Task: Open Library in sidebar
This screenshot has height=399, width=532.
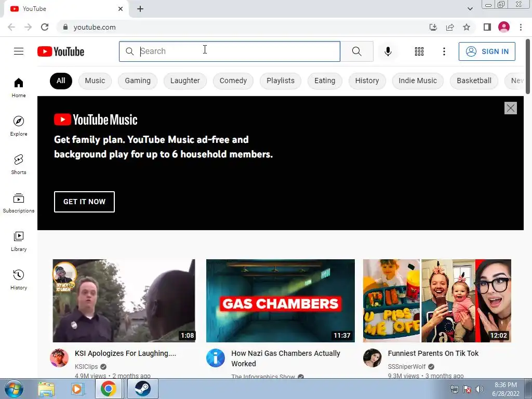Action: [19, 241]
